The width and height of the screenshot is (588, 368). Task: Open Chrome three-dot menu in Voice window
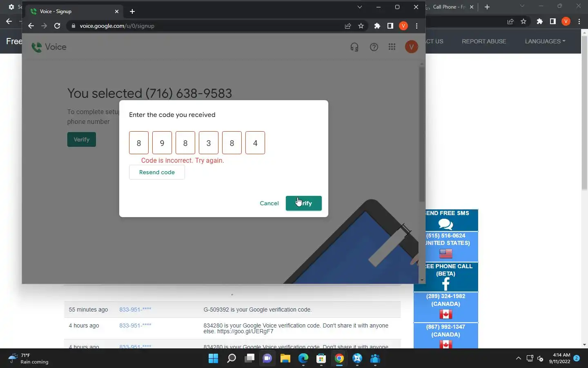(416, 26)
